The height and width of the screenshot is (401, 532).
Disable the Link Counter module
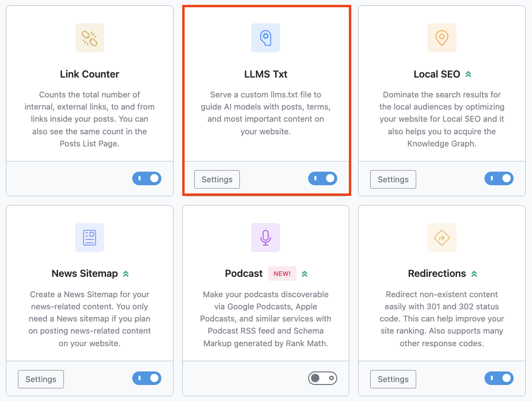coord(147,178)
